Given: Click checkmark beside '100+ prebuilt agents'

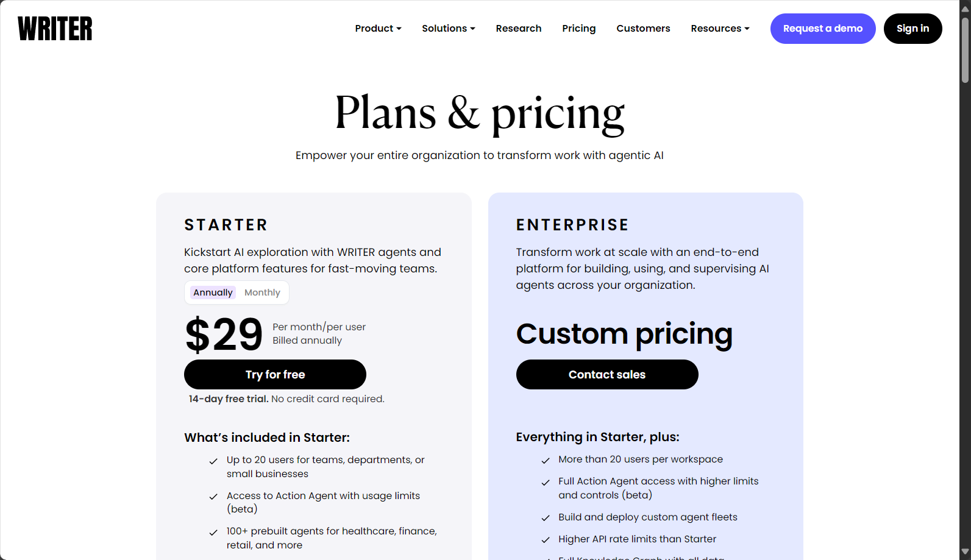Looking at the screenshot, I should coord(213,533).
